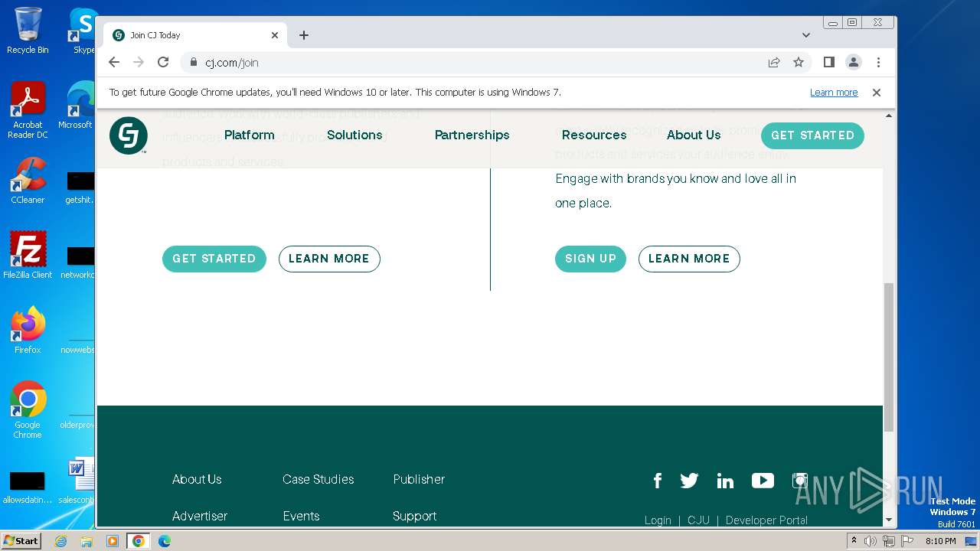The width and height of the screenshot is (980, 551).
Task: Bookmark this page with the star icon
Action: [x=799, y=62]
